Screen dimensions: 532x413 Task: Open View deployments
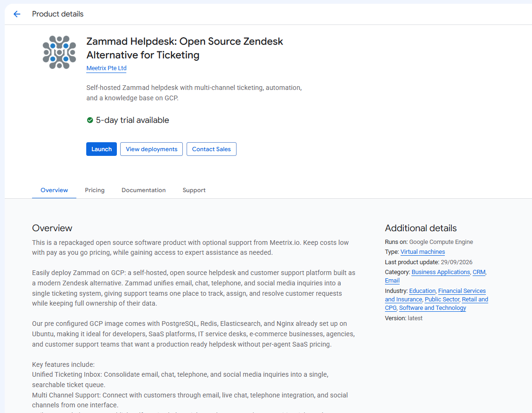tap(151, 149)
